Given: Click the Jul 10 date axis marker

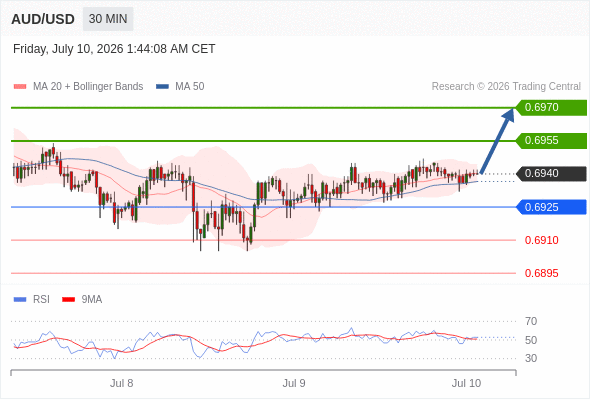Looking at the screenshot, I should [466, 383].
